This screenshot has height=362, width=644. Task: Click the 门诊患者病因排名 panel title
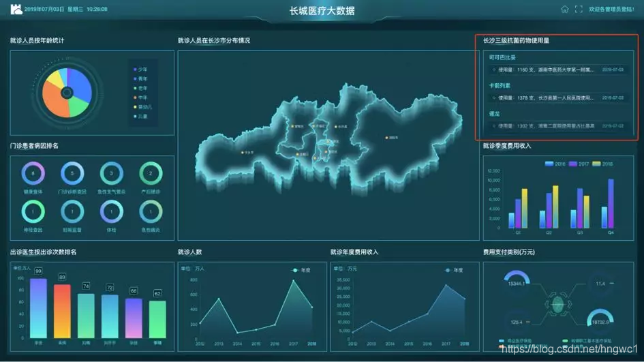[35, 146]
